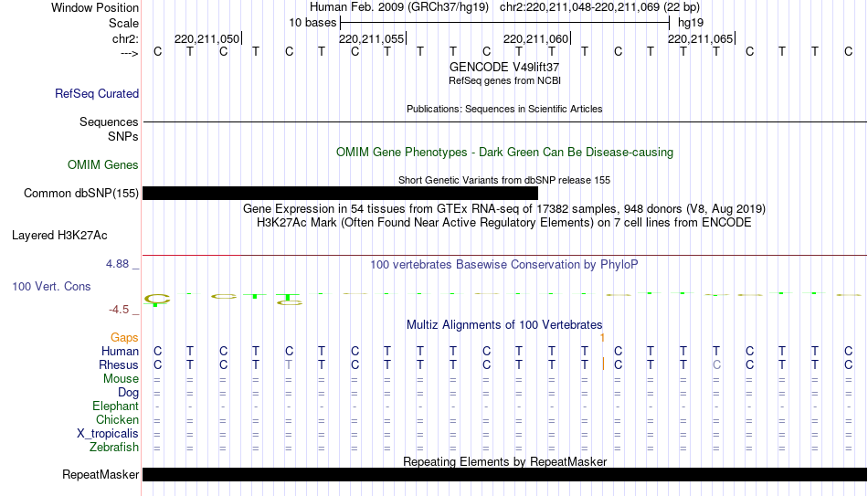
Task: Click the 'RefSeq genes from NCBI' title
Action: click(x=504, y=80)
